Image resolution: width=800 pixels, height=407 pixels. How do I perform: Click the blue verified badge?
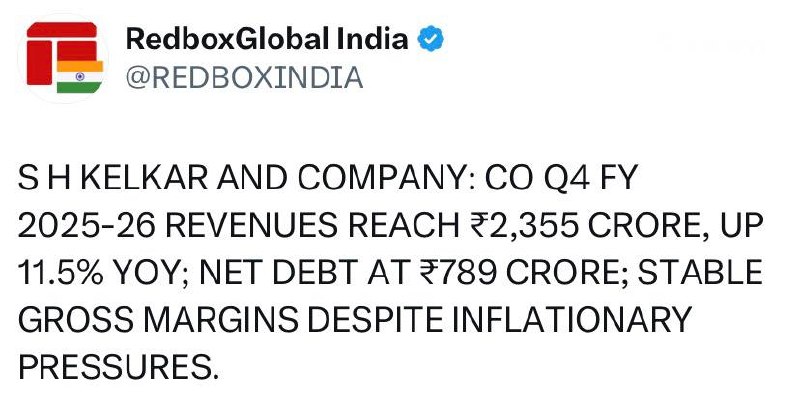click(431, 40)
